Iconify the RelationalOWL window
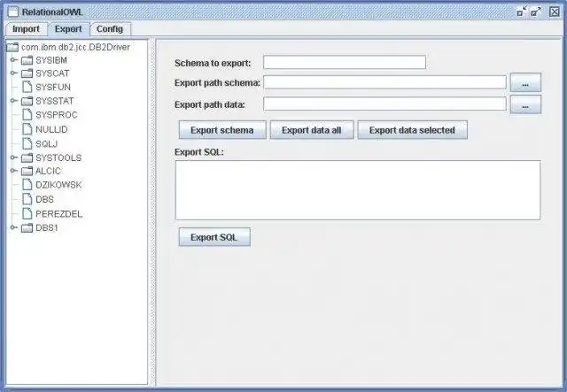Screen dimensions: 567x392 click(x=522, y=12)
